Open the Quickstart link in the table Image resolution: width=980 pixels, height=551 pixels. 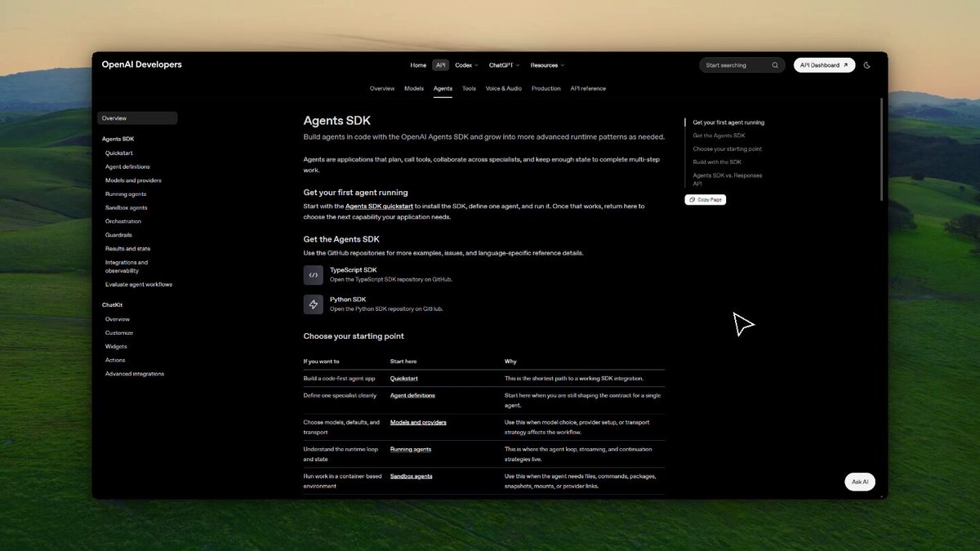pos(404,379)
